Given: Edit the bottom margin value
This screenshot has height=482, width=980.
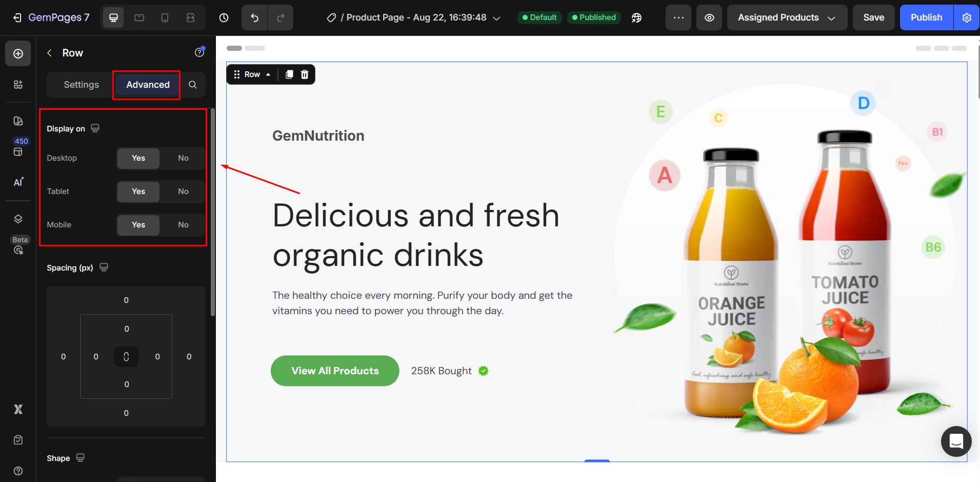Looking at the screenshot, I should click(126, 413).
